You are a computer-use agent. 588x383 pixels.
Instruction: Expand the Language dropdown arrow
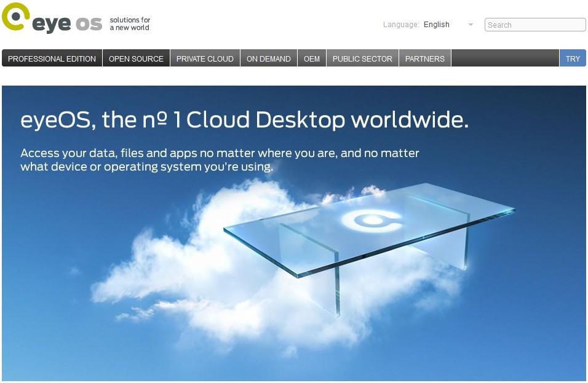point(471,25)
